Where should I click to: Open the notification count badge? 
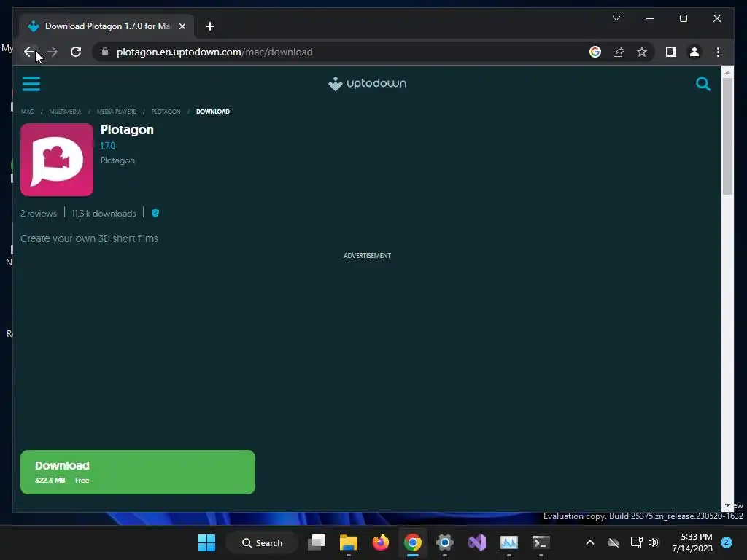(x=727, y=542)
